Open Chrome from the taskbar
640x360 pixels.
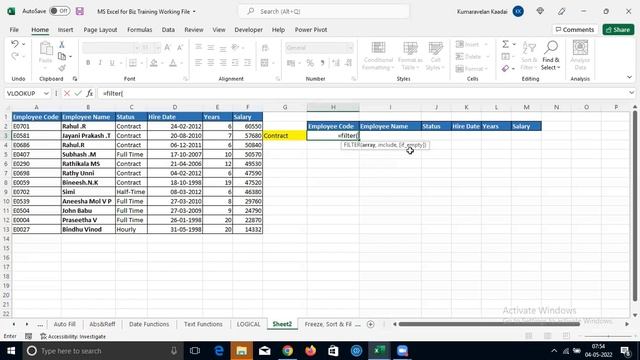coord(287,351)
